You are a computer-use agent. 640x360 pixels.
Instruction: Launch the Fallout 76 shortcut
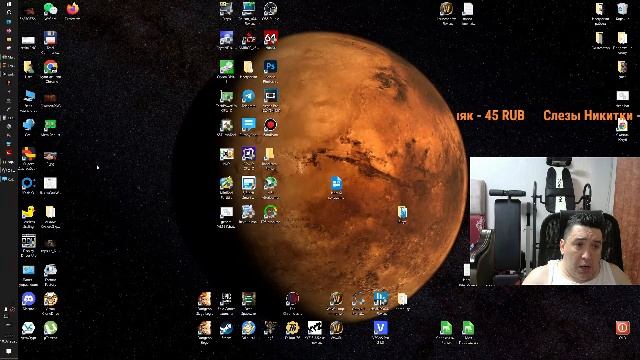pyautogui.click(x=292, y=328)
